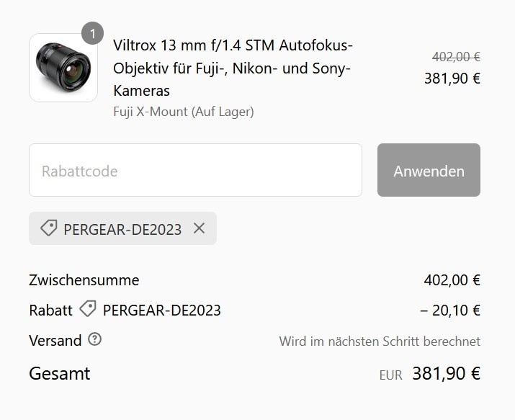Click the 381,90 € discounted item price

(x=452, y=79)
